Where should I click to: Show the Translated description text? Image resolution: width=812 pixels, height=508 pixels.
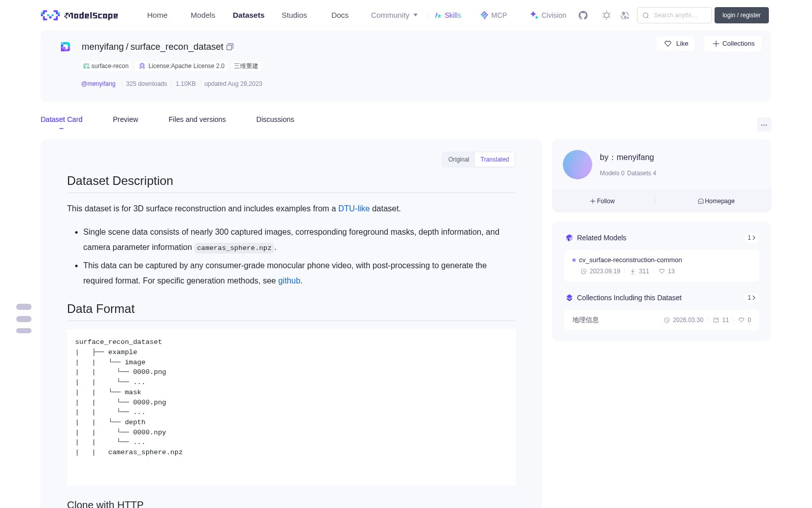click(x=495, y=160)
